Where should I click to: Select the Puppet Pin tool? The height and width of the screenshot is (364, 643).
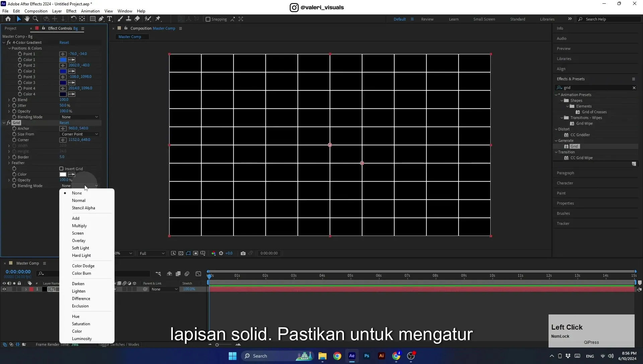(x=158, y=19)
